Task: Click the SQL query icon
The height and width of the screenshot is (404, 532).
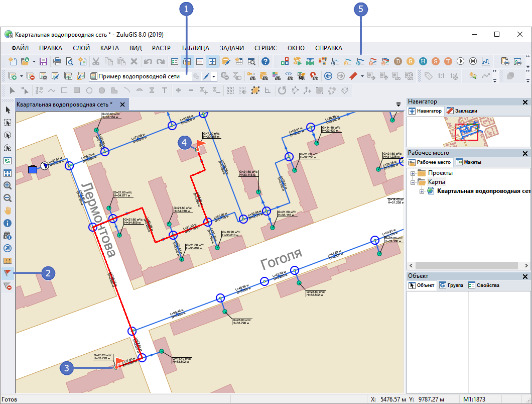Action: click(302, 76)
